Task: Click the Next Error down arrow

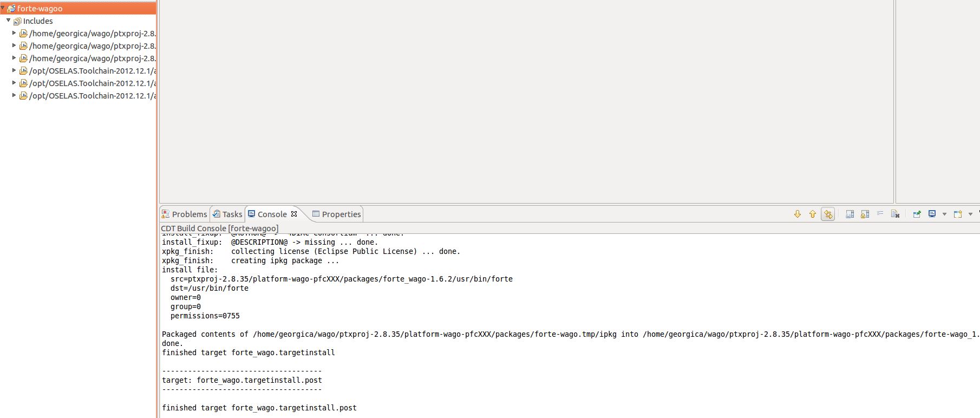Action: pos(797,214)
